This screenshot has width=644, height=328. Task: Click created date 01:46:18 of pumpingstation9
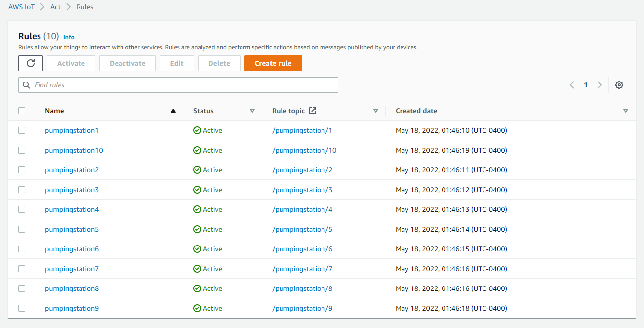click(x=451, y=308)
